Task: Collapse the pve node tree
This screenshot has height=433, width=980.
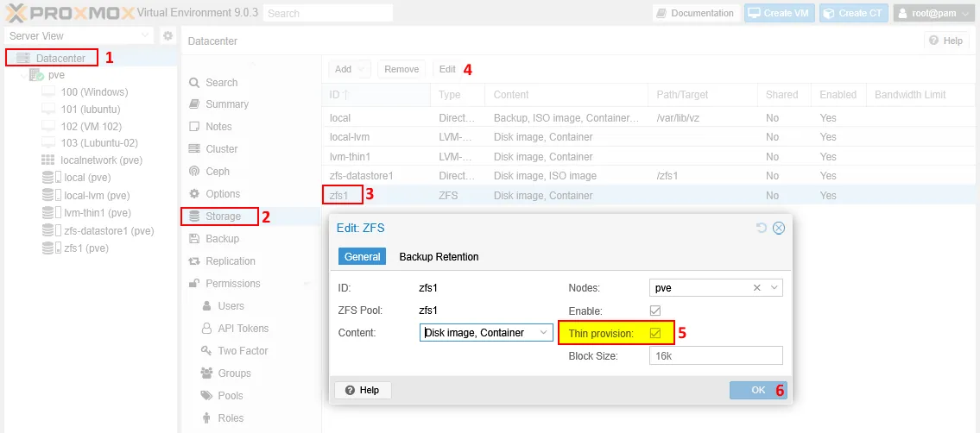Action: 23,76
